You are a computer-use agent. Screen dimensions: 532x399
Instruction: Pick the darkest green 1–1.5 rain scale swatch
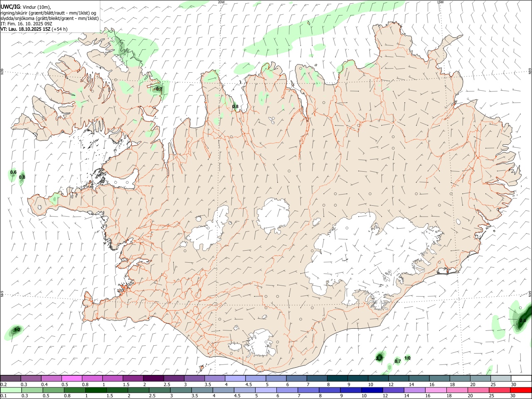(x=96, y=390)
